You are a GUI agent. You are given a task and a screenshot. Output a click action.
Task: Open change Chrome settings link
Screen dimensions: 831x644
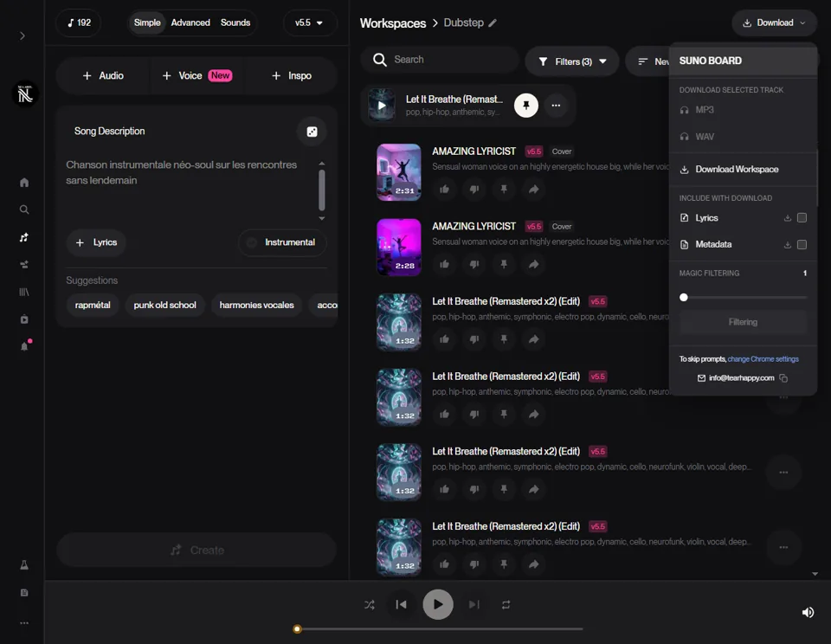pos(763,359)
